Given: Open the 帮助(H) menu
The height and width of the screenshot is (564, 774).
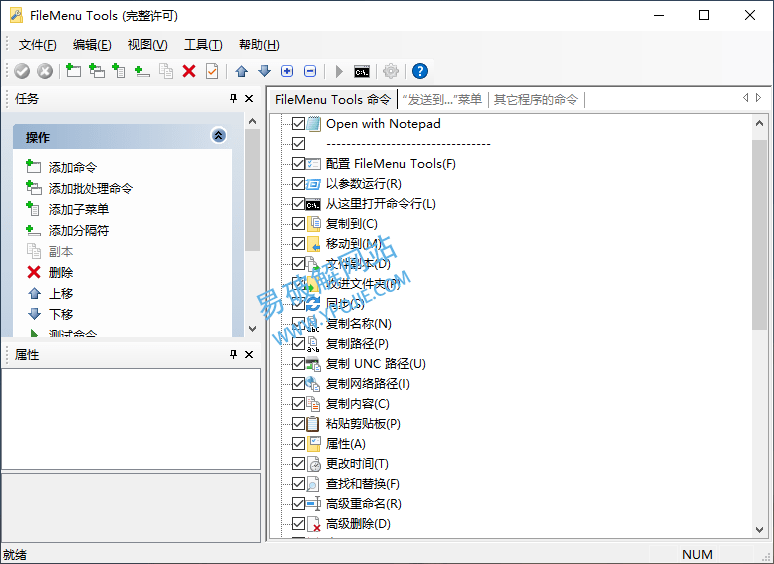Looking at the screenshot, I should coord(259,45).
